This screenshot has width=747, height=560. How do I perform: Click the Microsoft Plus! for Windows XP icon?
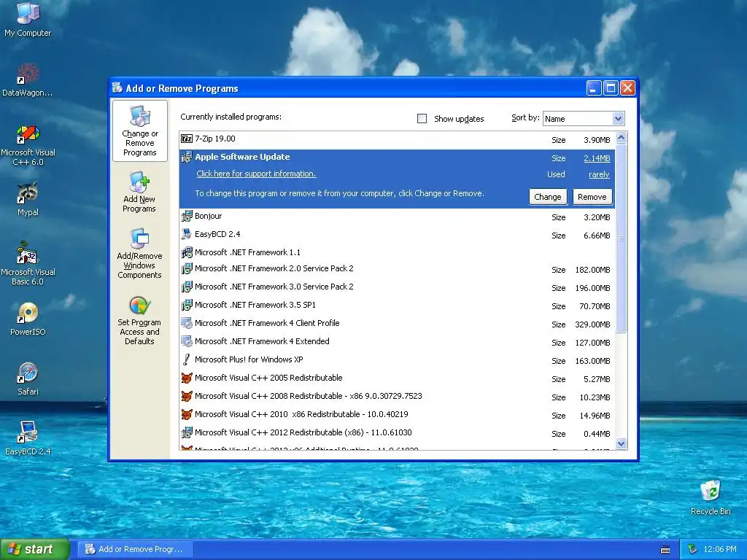coord(187,359)
